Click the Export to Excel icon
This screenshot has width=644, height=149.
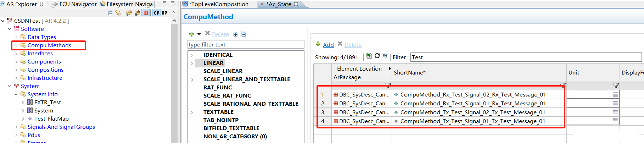coord(369,56)
